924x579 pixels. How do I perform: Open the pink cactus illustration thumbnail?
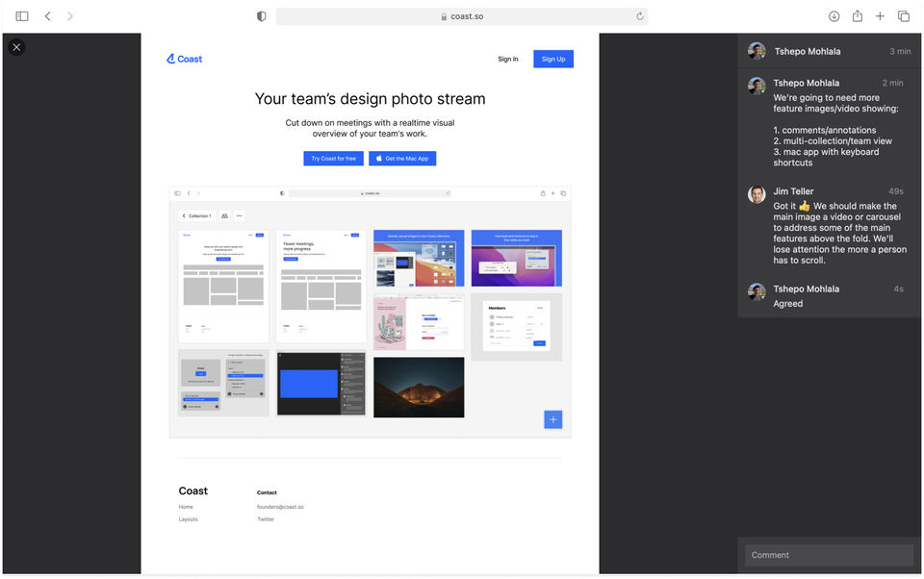419,323
